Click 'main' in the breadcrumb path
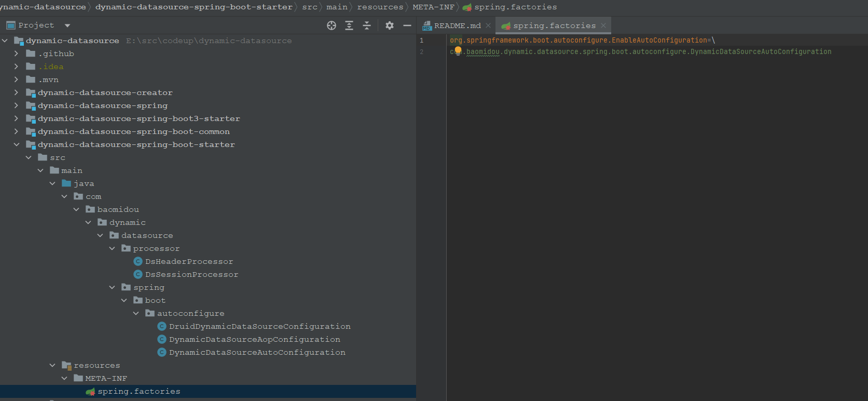 pyautogui.click(x=337, y=7)
